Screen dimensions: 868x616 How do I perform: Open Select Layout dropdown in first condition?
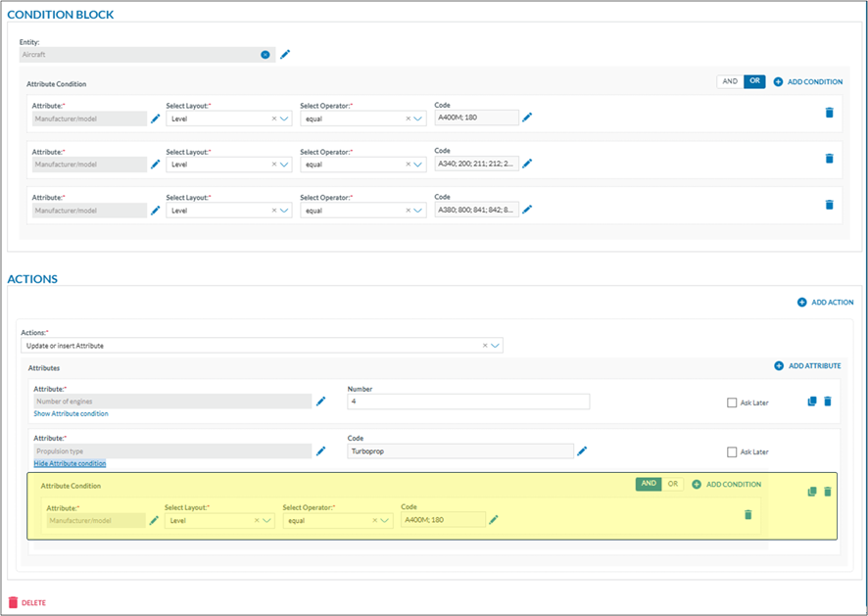point(285,118)
